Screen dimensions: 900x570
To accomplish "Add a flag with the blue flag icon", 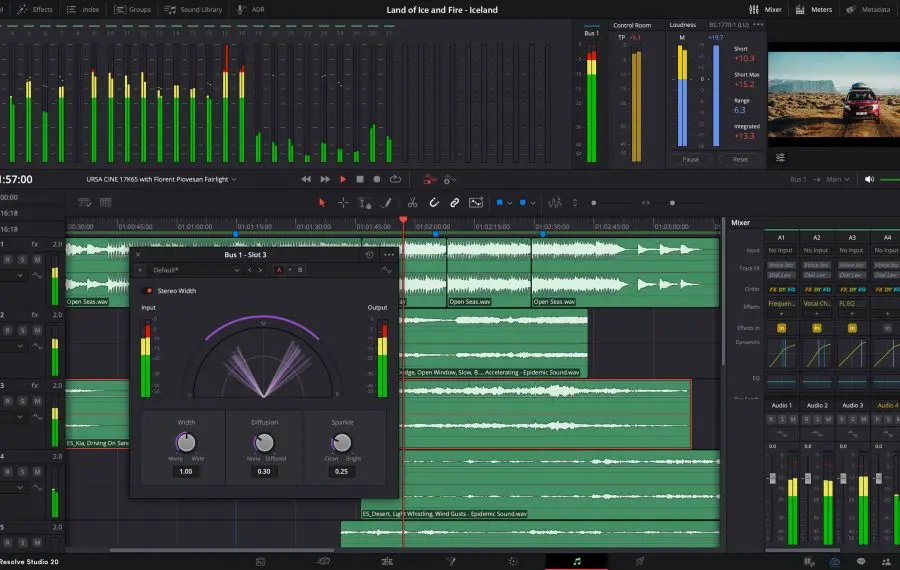I will 499,203.
